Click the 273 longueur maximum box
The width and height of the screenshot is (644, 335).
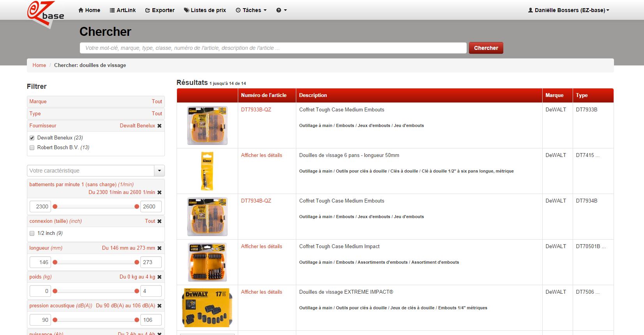click(151, 262)
